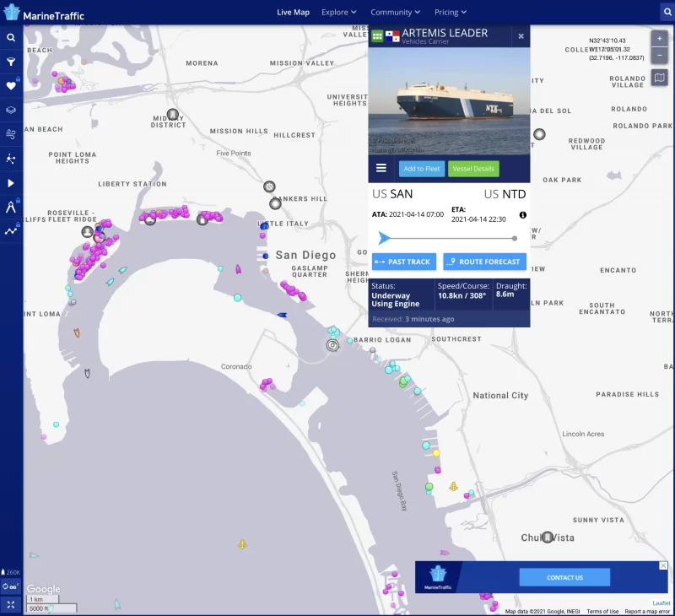The height and width of the screenshot is (616, 675).
Task: Open the Pricing dropdown menu
Action: coord(451,13)
